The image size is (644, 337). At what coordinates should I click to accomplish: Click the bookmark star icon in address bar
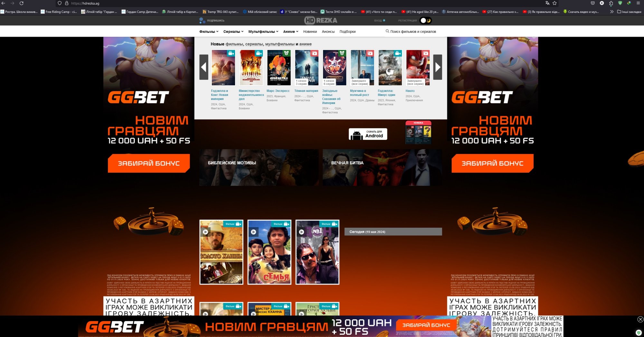[555, 3]
